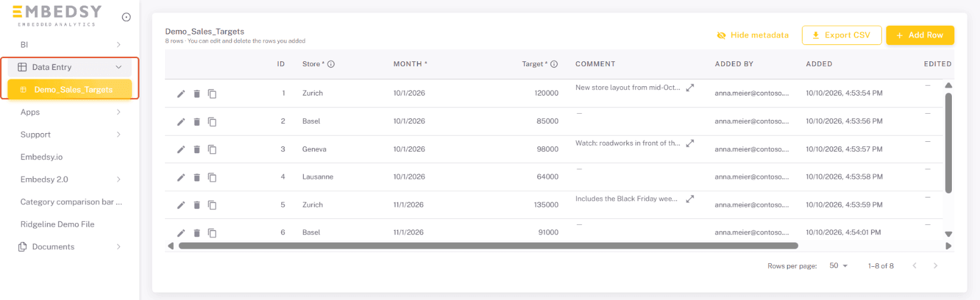
Task: Open Embedsy 2.0 sidebar item
Action: (x=70, y=179)
